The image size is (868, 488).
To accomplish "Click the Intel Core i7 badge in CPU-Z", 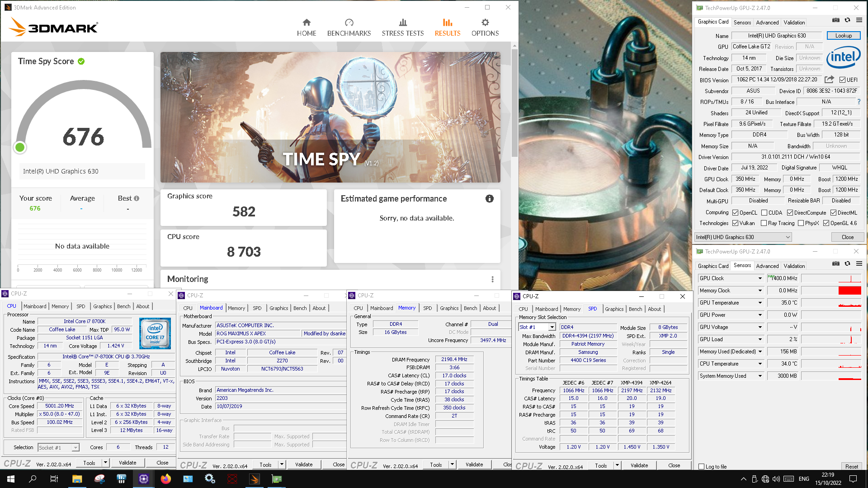I will (155, 333).
